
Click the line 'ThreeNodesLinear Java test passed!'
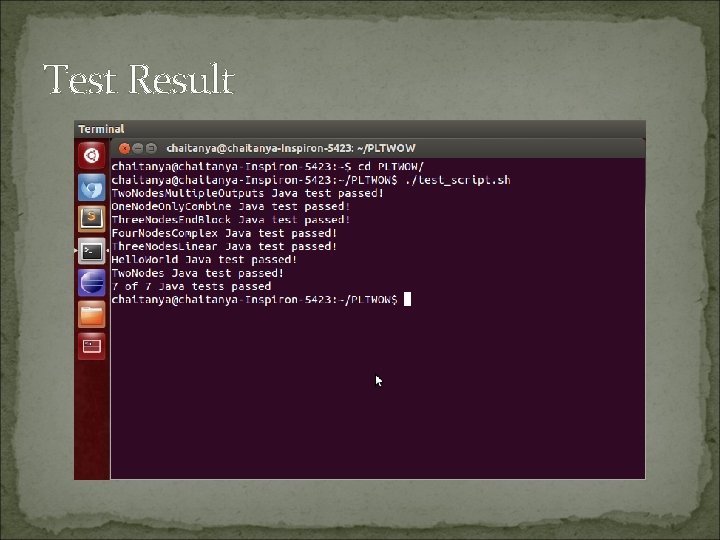[x=224, y=247]
